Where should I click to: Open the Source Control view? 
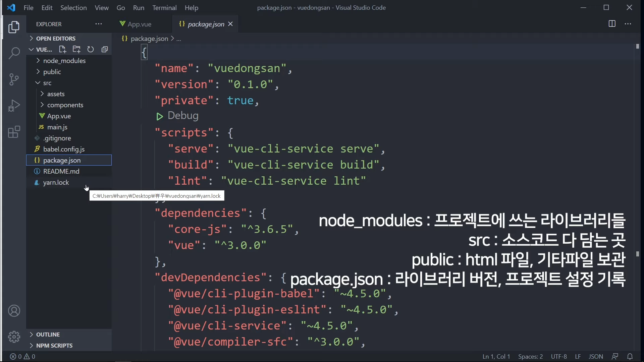(x=14, y=79)
